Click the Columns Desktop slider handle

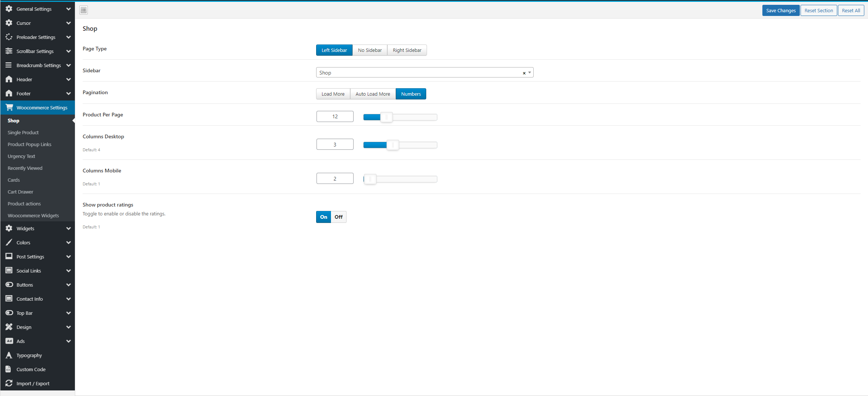point(392,145)
